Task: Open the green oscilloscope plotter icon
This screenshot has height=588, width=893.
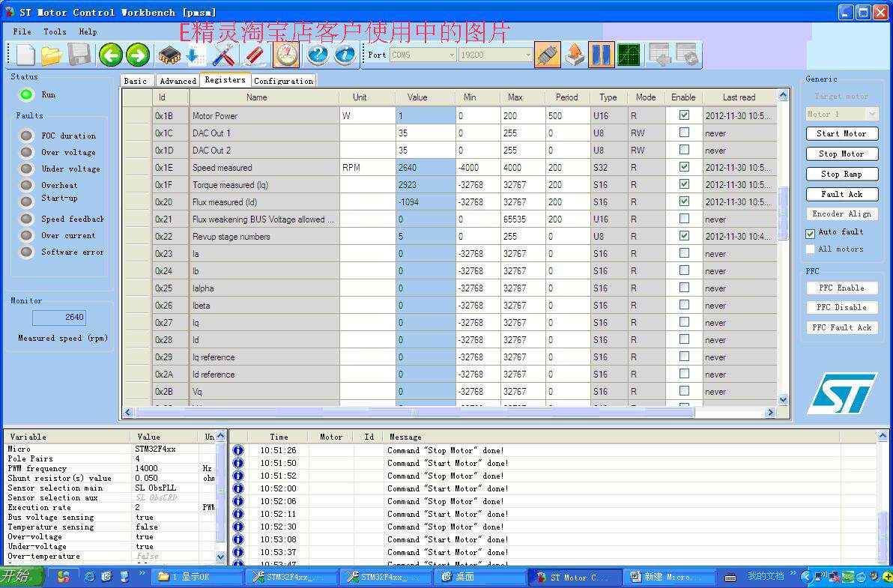Action: pyautogui.click(x=629, y=55)
